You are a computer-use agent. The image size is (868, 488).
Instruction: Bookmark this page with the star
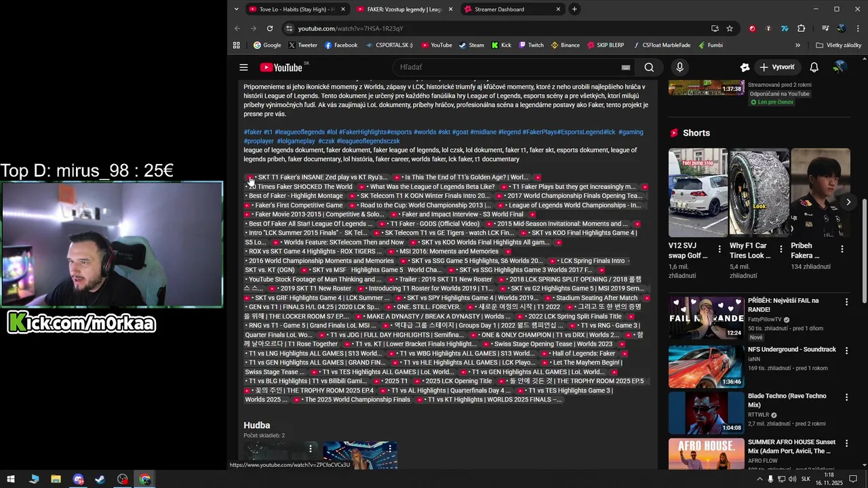click(730, 28)
